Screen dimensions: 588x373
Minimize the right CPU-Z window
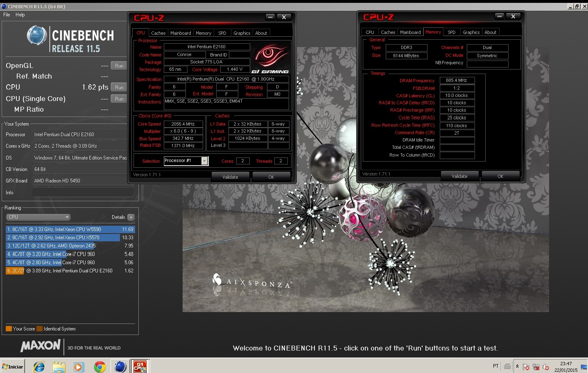point(500,16)
